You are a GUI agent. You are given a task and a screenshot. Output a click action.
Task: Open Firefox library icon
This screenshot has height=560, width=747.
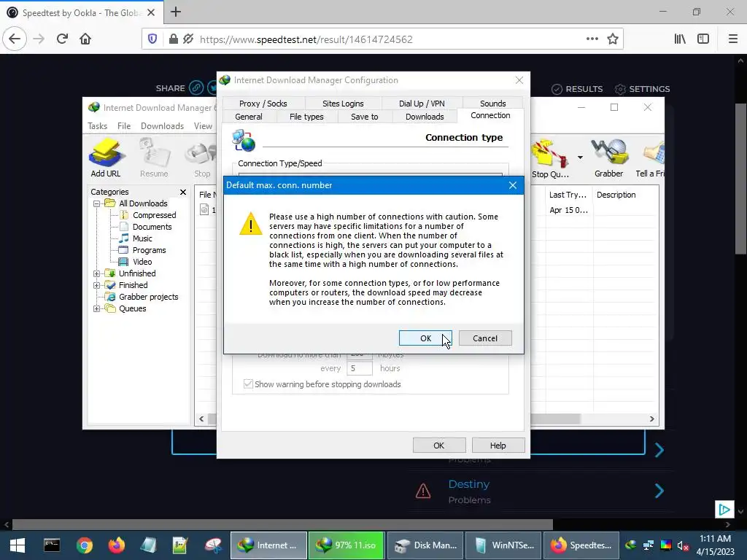coord(680,39)
